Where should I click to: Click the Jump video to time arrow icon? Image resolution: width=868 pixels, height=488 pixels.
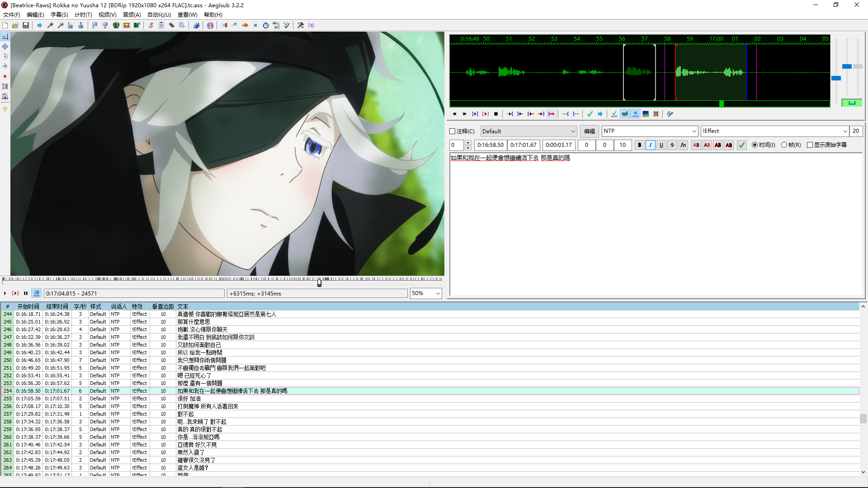click(40, 25)
